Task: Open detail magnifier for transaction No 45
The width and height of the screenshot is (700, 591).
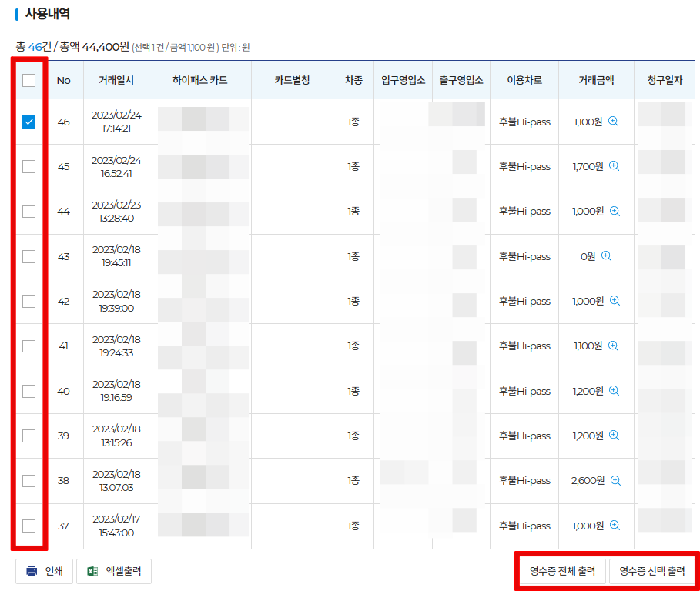Action: pos(615,166)
